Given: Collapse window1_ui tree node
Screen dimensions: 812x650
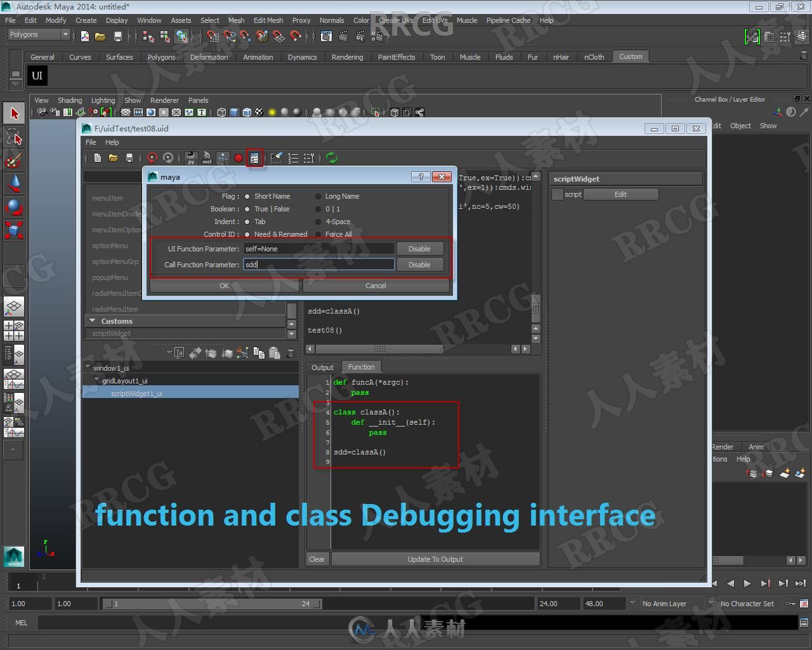Looking at the screenshot, I should 88,368.
